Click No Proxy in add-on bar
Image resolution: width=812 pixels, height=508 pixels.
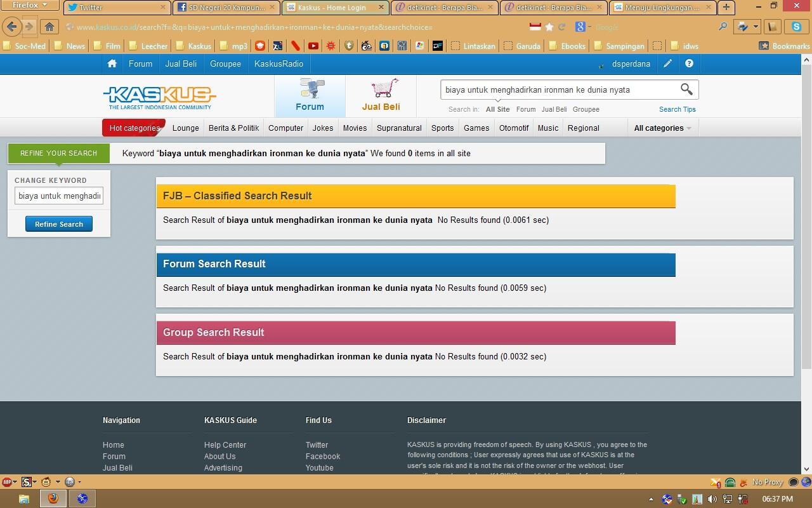(767, 482)
